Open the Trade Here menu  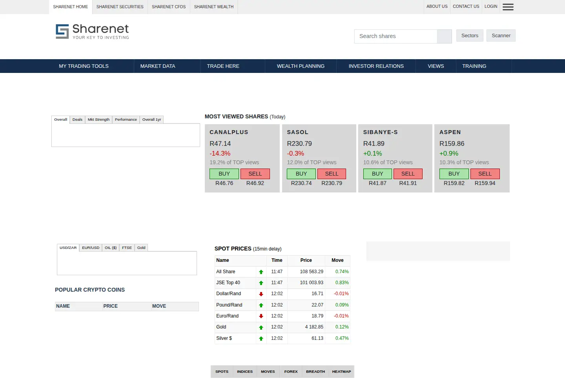pyautogui.click(x=223, y=66)
